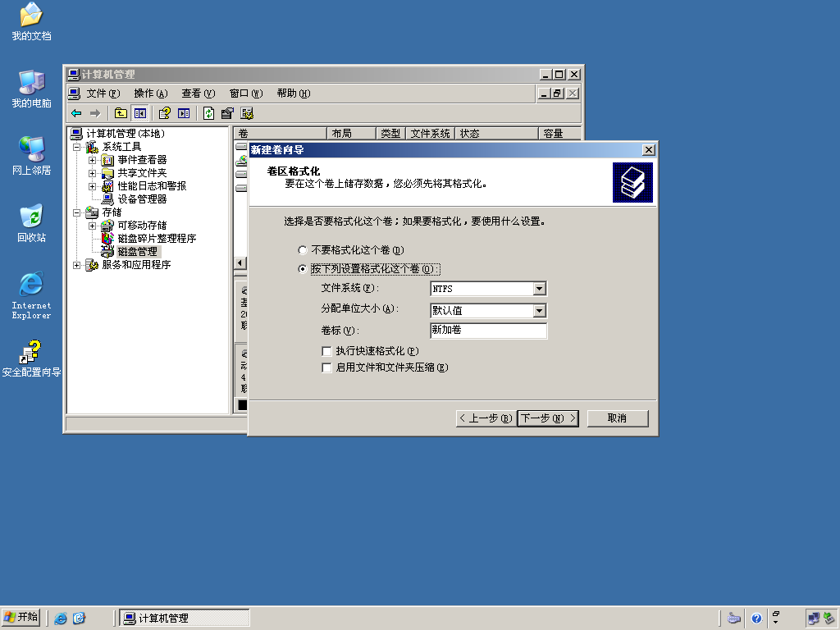Expand the 服务和应用程序 tree node
This screenshot has height=630, width=840.
tap(76, 265)
